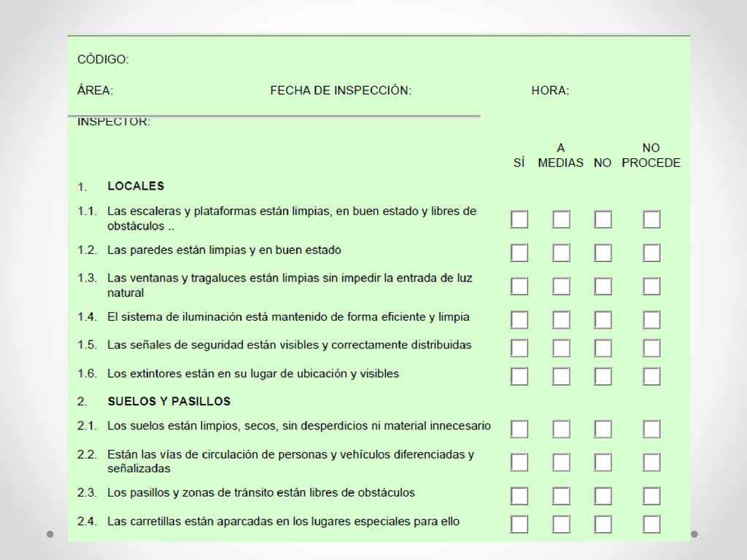Select A MEDIAS for 1.4 sistema de iluminación
Viewport: 747px width, 560px height.
561,319
